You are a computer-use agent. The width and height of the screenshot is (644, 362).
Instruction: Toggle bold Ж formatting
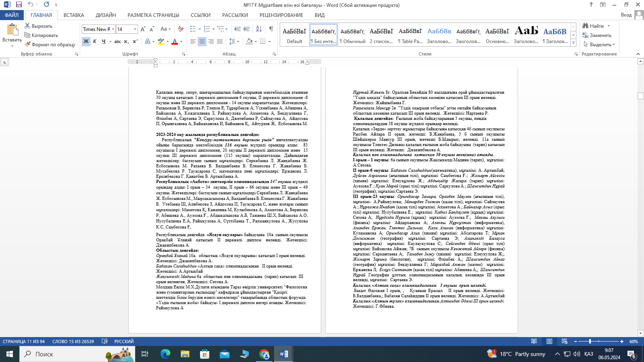click(86, 41)
